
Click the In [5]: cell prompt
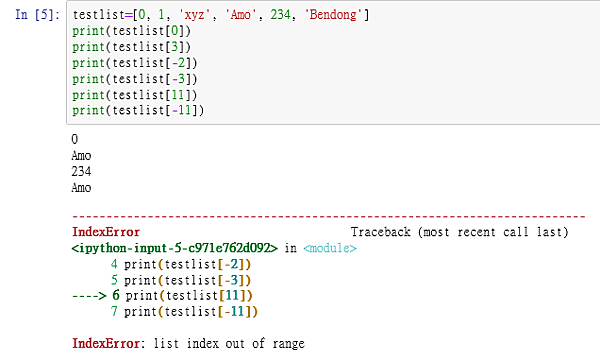(38, 15)
